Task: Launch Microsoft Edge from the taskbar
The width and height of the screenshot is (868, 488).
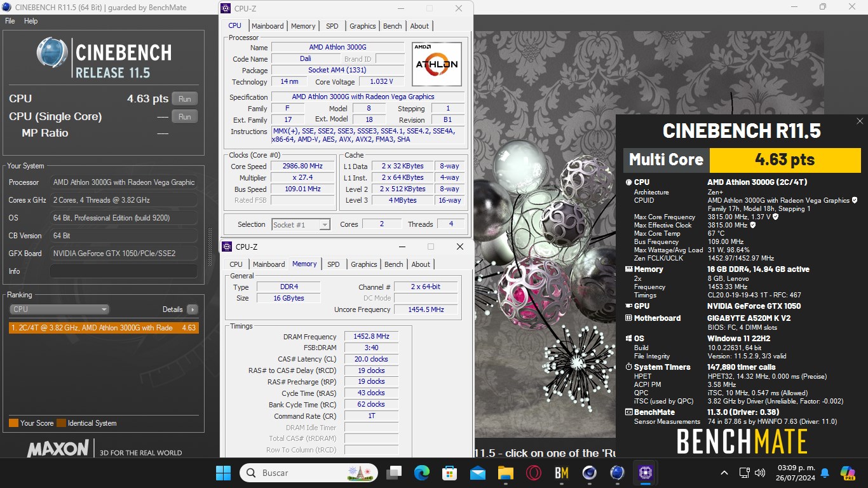Action: pyautogui.click(x=422, y=473)
